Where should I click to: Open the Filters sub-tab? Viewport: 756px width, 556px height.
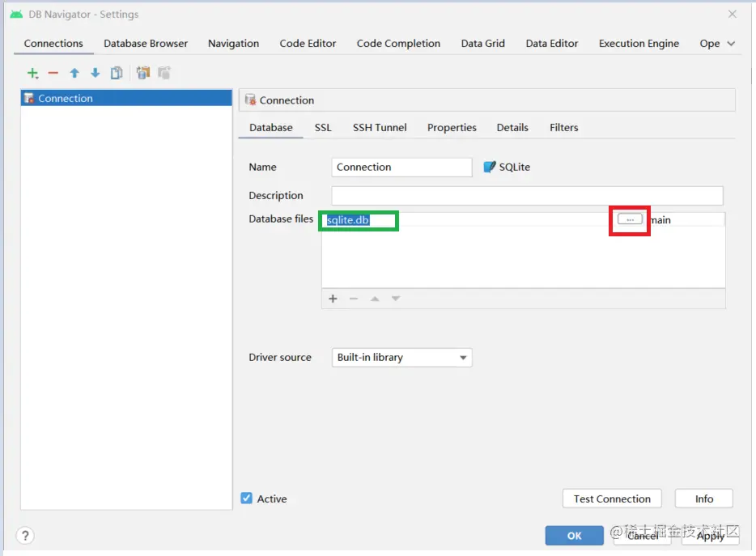pos(563,127)
